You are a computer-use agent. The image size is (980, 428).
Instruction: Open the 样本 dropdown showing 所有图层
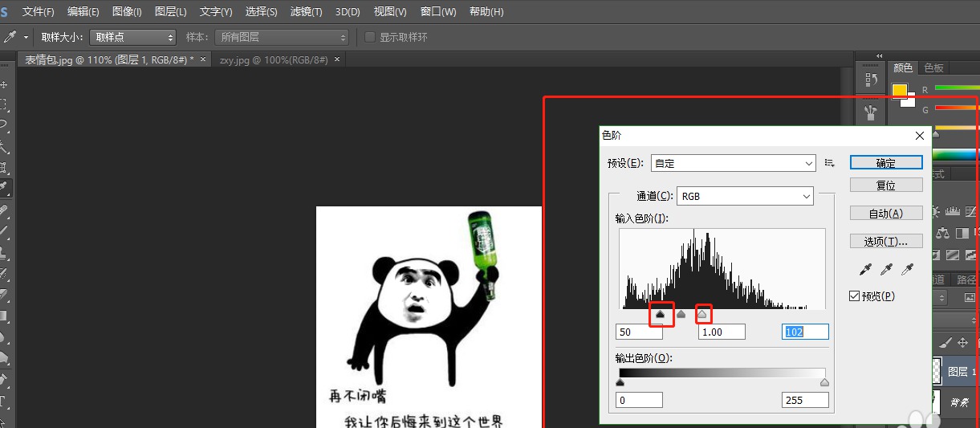(282, 37)
